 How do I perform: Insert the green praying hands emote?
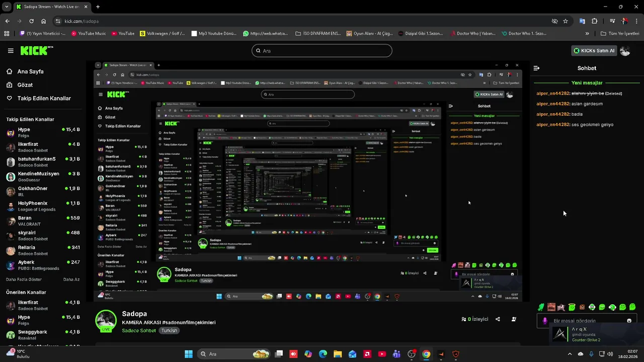(x=541, y=307)
